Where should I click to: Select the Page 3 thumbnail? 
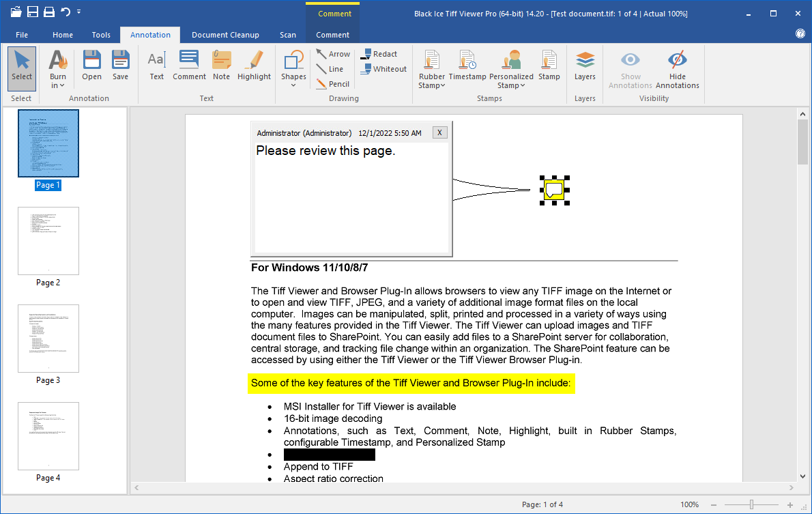click(48, 339)
